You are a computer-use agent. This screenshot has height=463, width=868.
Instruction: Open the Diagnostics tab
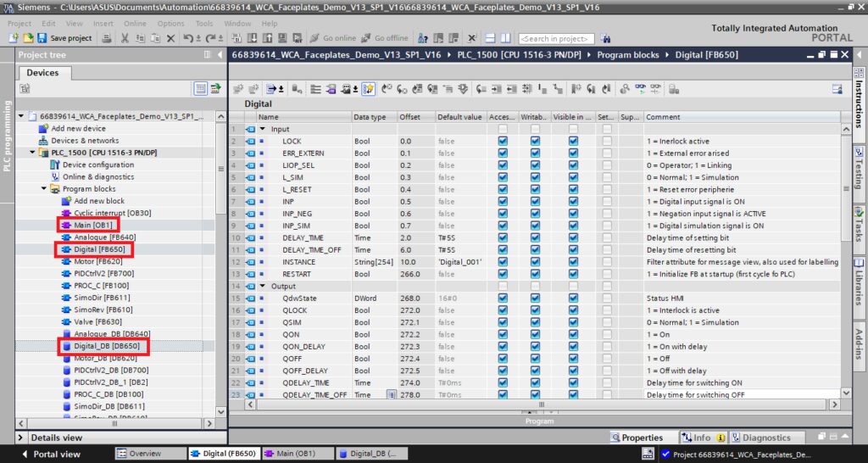[766, 438]
